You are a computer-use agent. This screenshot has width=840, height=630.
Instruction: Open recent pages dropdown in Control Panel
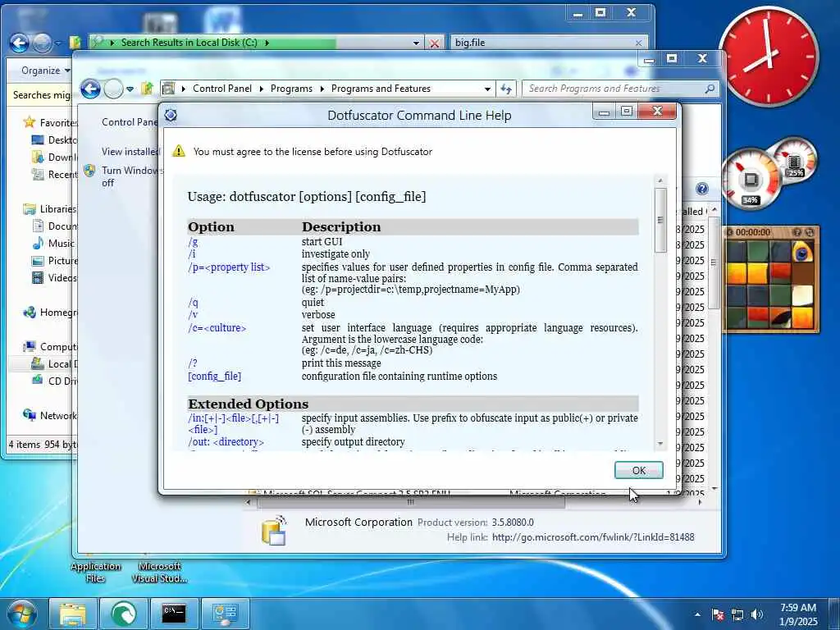130,89
